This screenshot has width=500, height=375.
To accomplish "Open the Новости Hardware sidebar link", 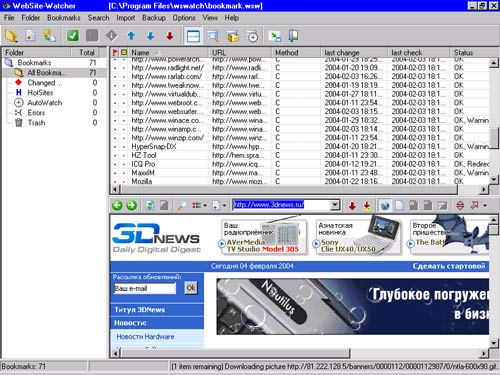I will [x=145, y=337].
